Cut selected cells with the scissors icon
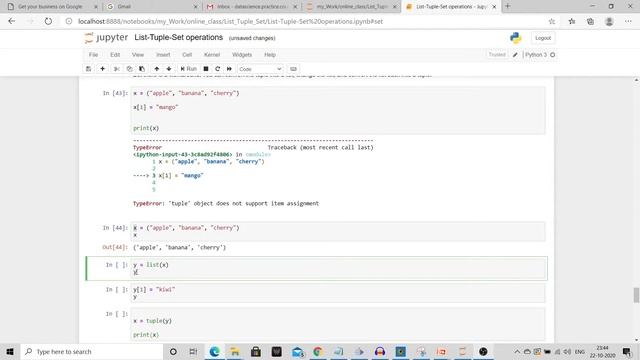 coord(116,69)
